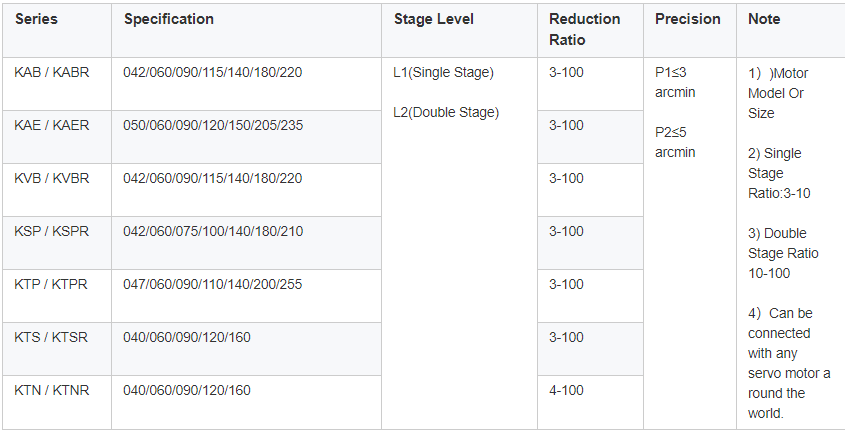Click the KTS / KTSR series cell

[51, 337]
